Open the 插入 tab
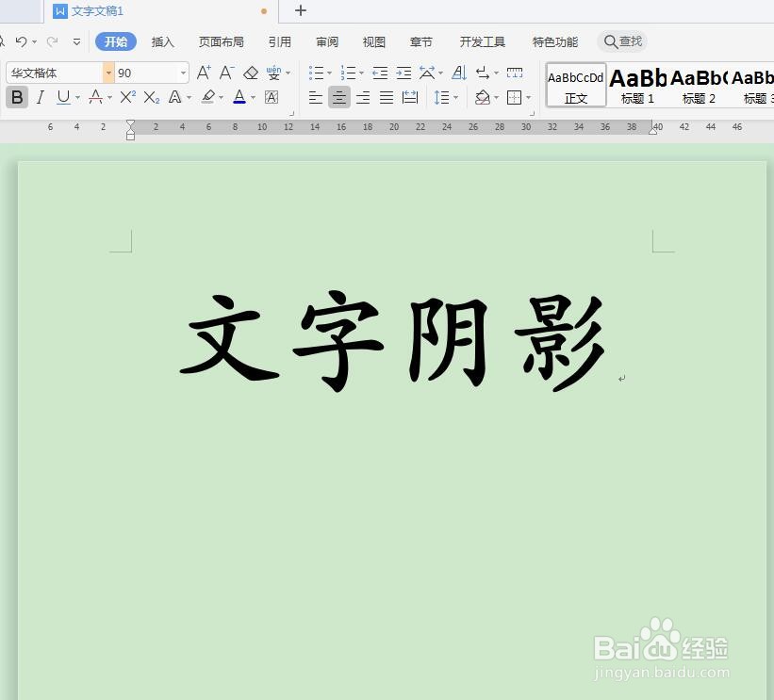774x700 pixels. pyautogui.click(x=163, y=42)
